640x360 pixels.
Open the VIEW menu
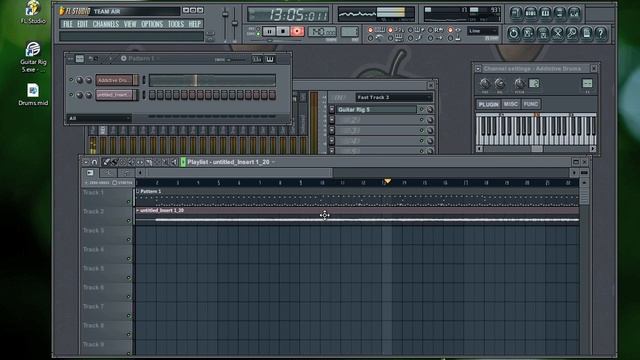click(130, 24)
